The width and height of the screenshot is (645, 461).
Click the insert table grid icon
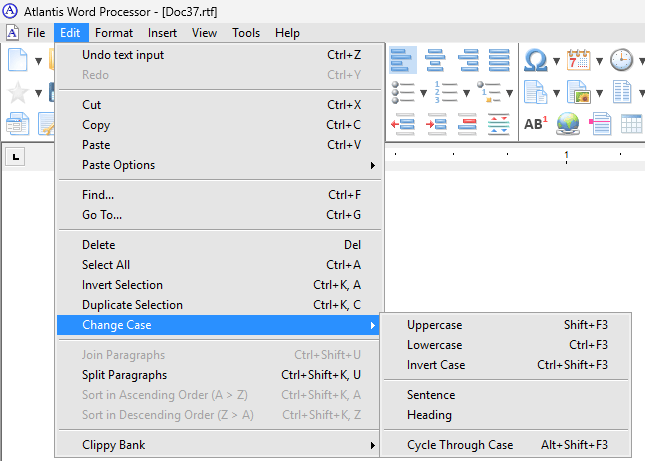pos(631,124)
